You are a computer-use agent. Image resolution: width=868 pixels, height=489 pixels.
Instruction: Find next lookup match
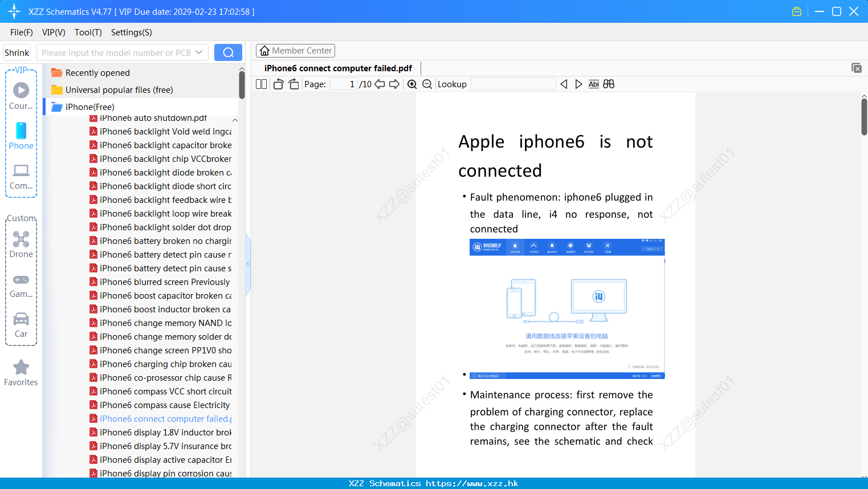pos(578,84)
